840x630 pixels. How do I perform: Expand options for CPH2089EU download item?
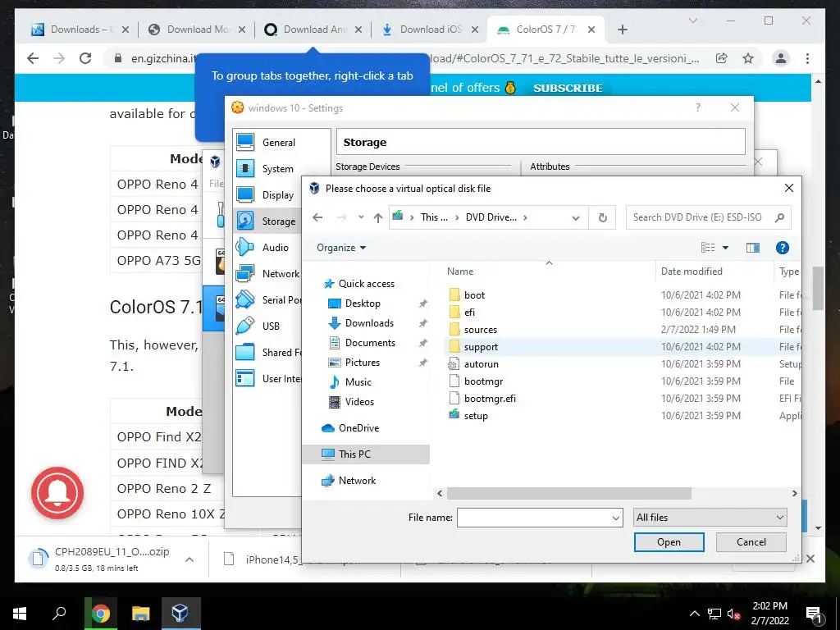[189, 559]
